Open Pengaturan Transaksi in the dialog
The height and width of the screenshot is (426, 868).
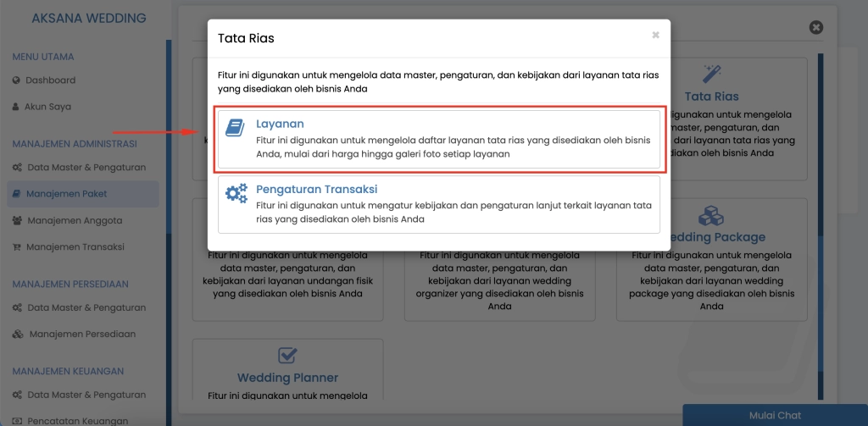439,205
